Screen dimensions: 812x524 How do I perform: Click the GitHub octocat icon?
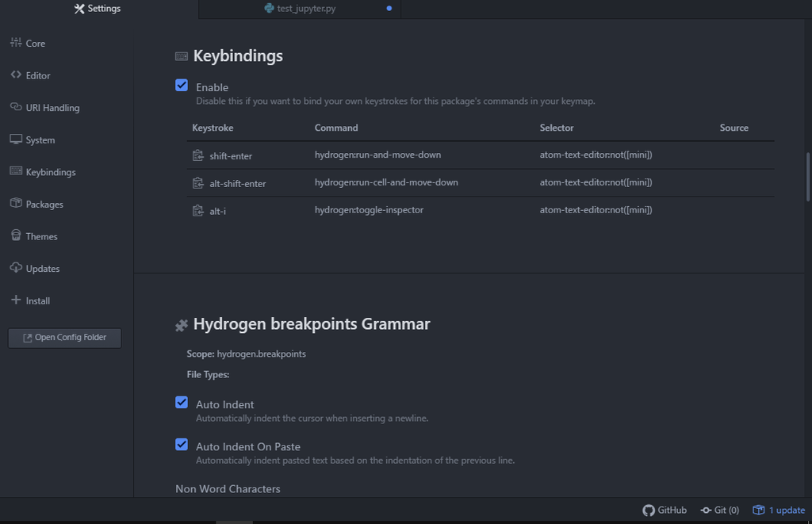click(649, 511)
